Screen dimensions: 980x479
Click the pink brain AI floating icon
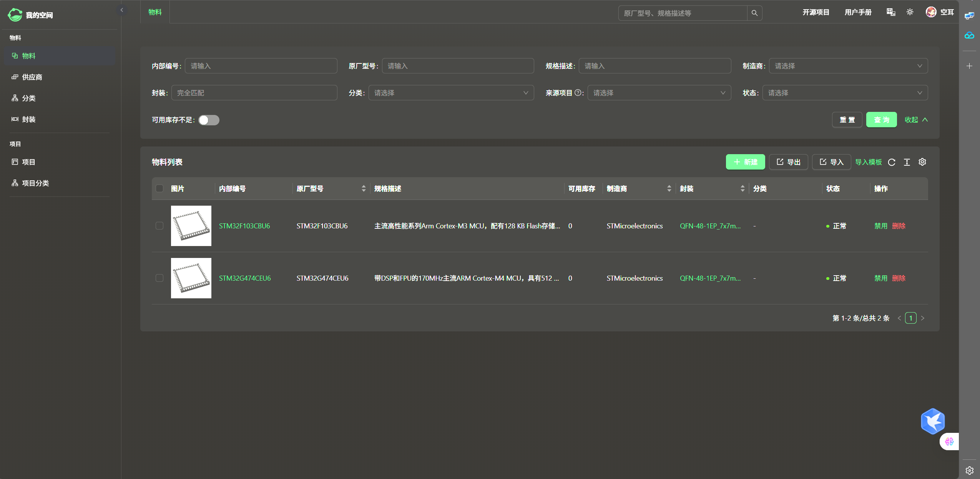click(x=949, y=441)
